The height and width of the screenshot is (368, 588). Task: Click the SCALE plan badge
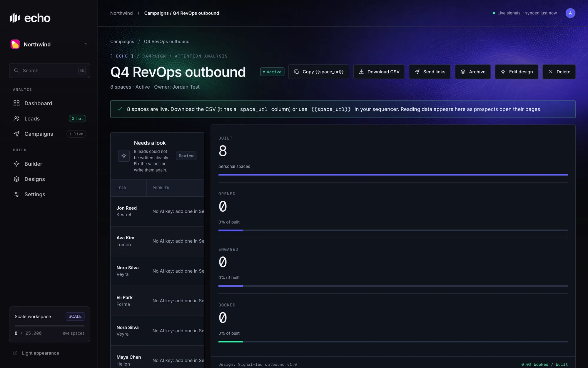tap(75, 316)
